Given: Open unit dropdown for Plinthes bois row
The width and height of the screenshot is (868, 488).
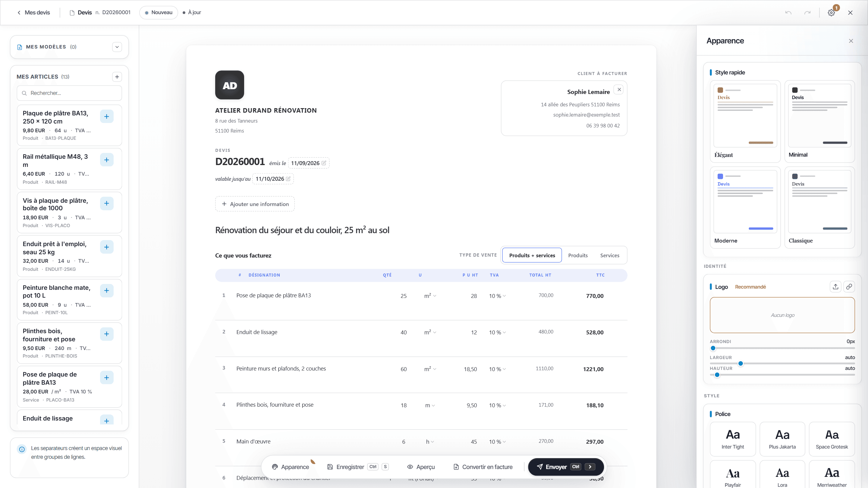Looking at the screenshot, I should pos(430,405).
